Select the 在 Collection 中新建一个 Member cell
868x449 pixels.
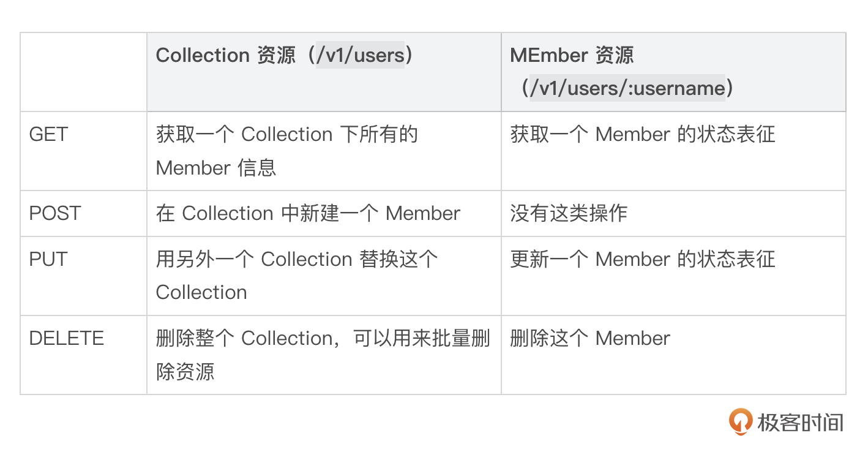point(308,213)
